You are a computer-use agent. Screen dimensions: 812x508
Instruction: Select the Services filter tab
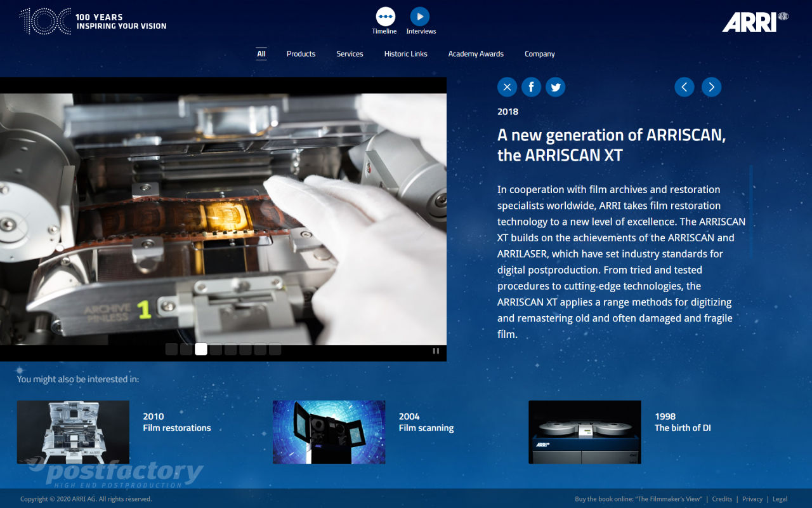350,54
